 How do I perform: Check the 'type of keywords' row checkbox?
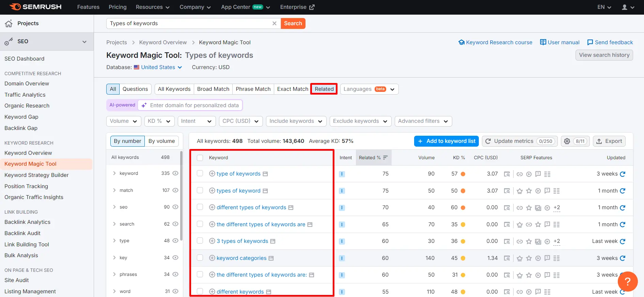pos(200,174)
